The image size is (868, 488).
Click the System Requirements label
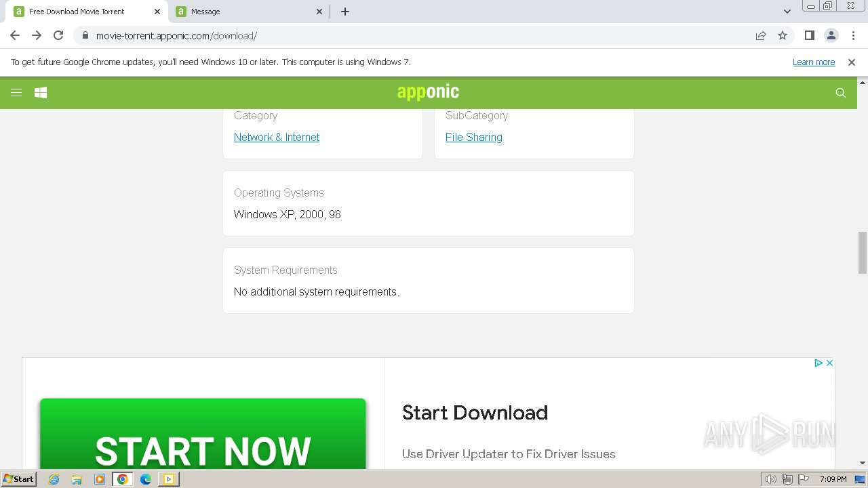click(x=285, y=270)
